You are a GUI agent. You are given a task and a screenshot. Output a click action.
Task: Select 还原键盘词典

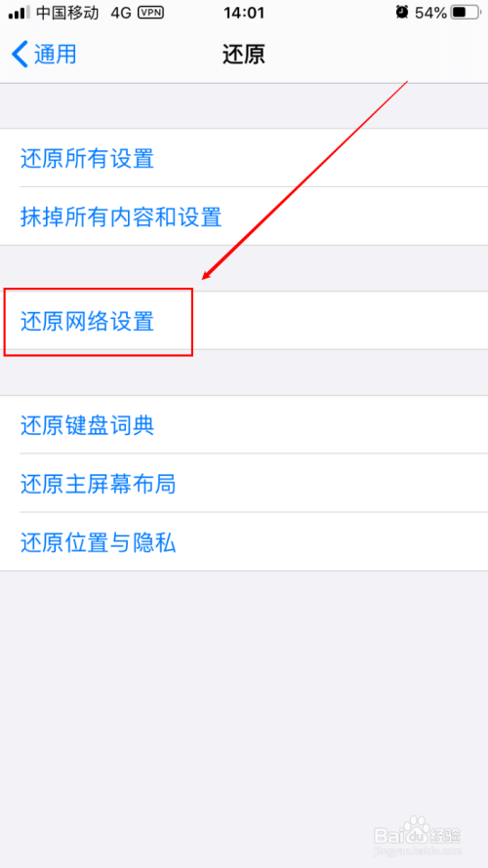pos(244,425)
